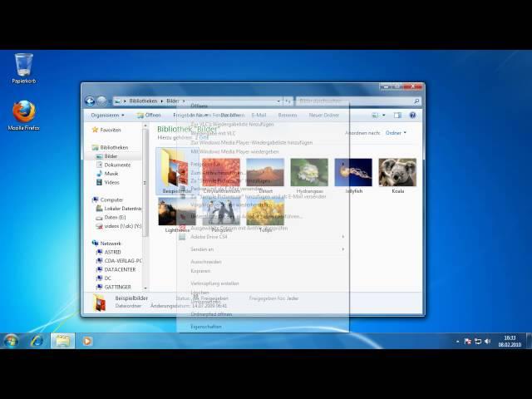Open Internet Explorer from the taskbar
Viewport: 532px width, 399px height.
[37, 341]
